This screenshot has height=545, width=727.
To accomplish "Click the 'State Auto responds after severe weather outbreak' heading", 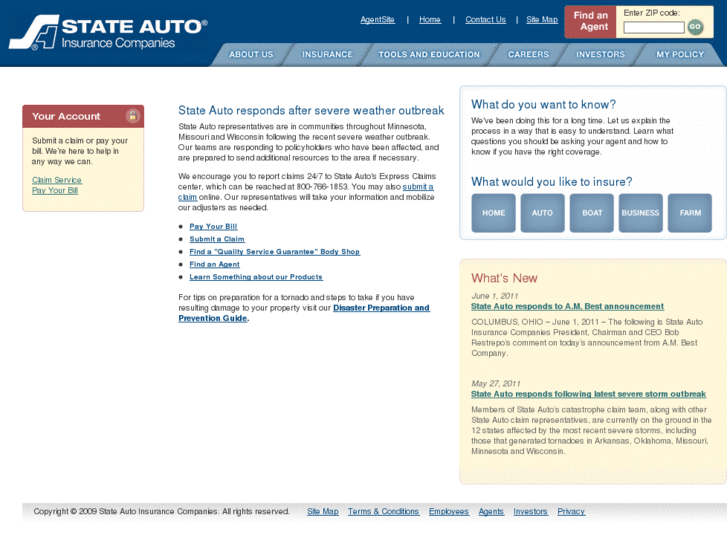I will point(311,111).
